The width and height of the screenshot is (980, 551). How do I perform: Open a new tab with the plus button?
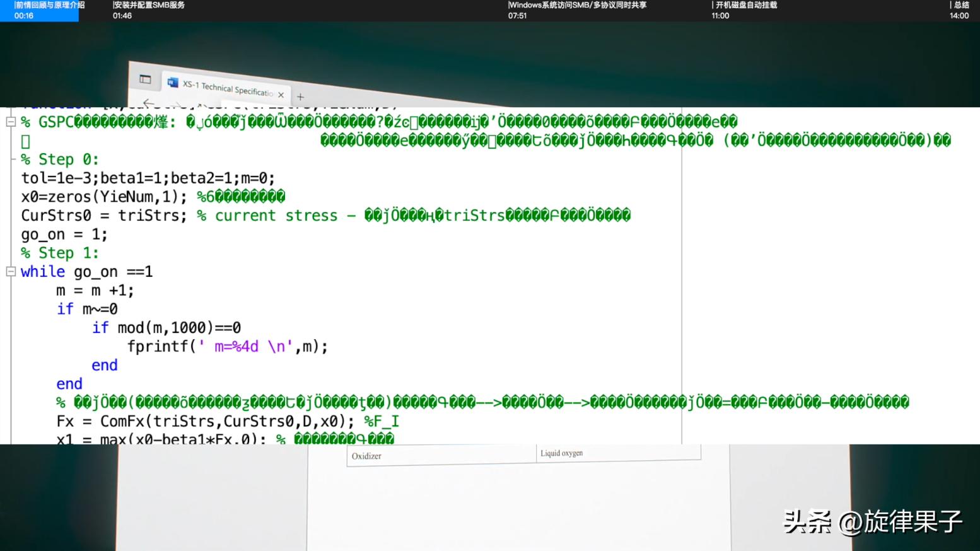[x=301, y=97]
